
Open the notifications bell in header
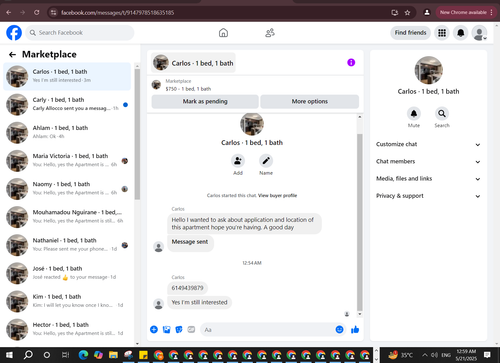tap(461, 33)
